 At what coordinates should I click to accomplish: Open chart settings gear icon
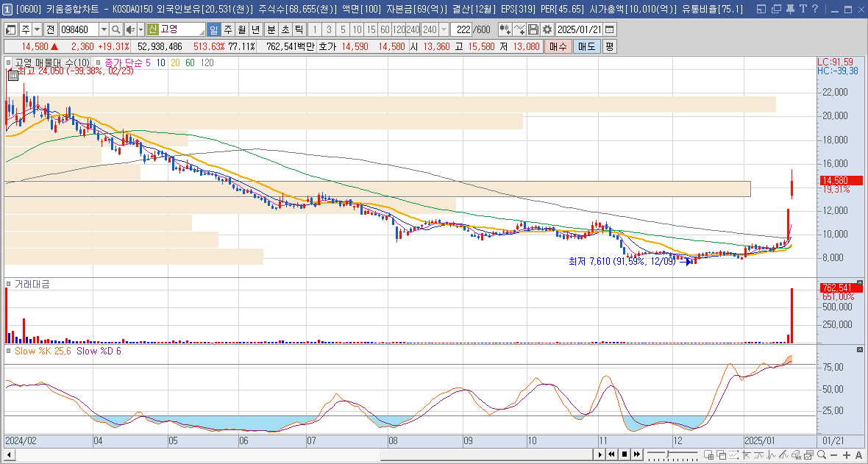pos(547,29)
